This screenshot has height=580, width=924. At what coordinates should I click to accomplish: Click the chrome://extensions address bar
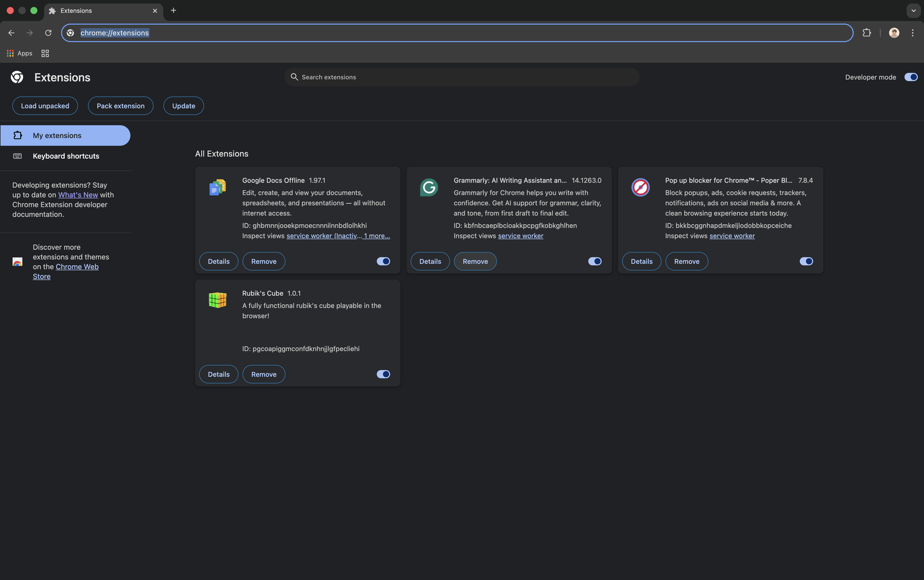tap(457, 33)
